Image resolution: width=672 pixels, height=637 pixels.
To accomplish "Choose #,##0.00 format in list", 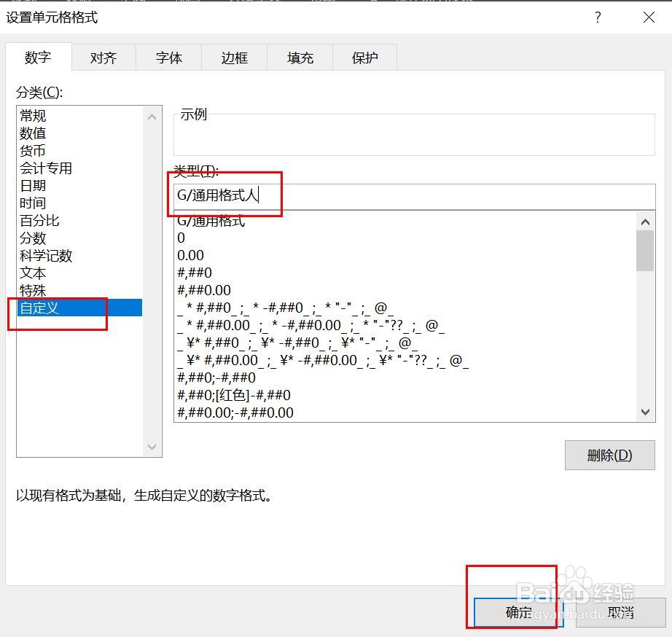I will [x=405, y=290].
